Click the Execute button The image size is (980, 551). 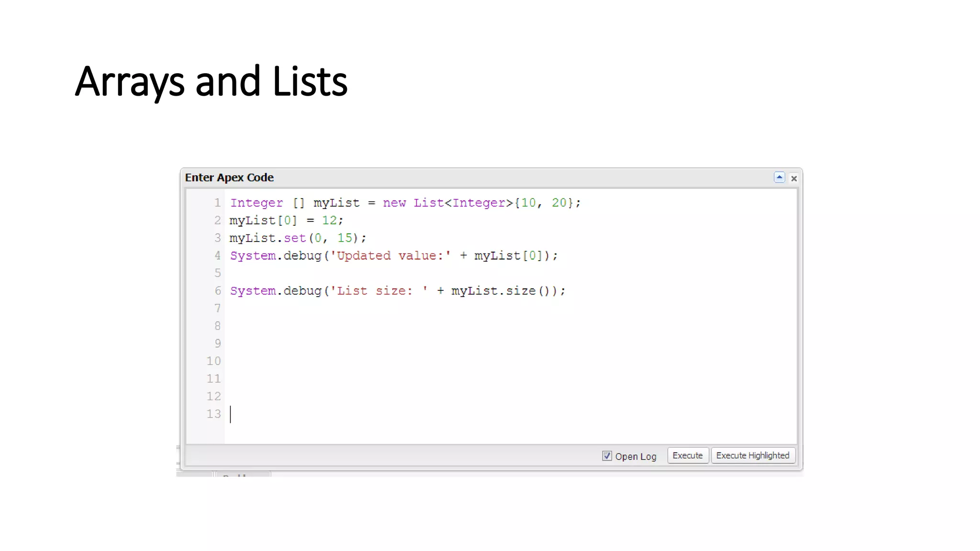click(688, 455)
